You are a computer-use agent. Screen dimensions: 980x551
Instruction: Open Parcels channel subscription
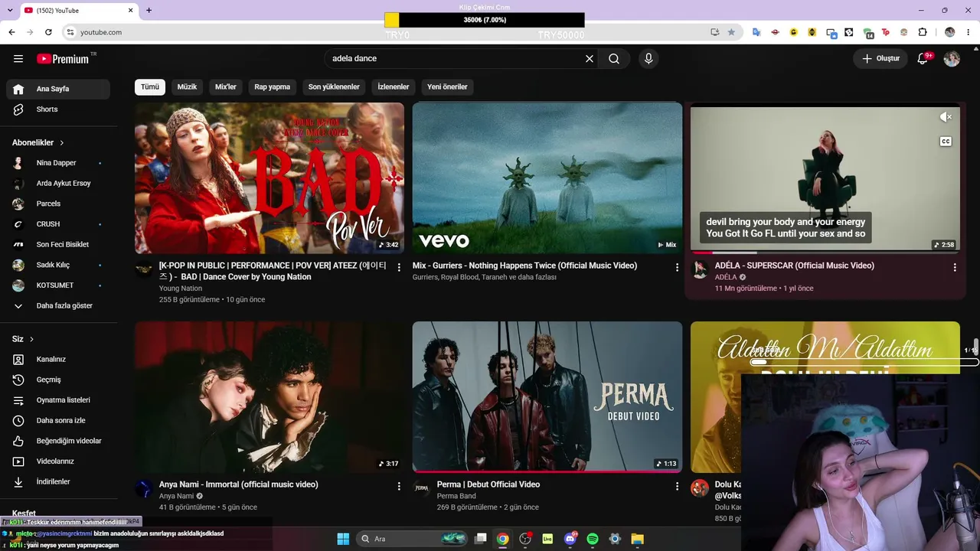pos(58,204)
